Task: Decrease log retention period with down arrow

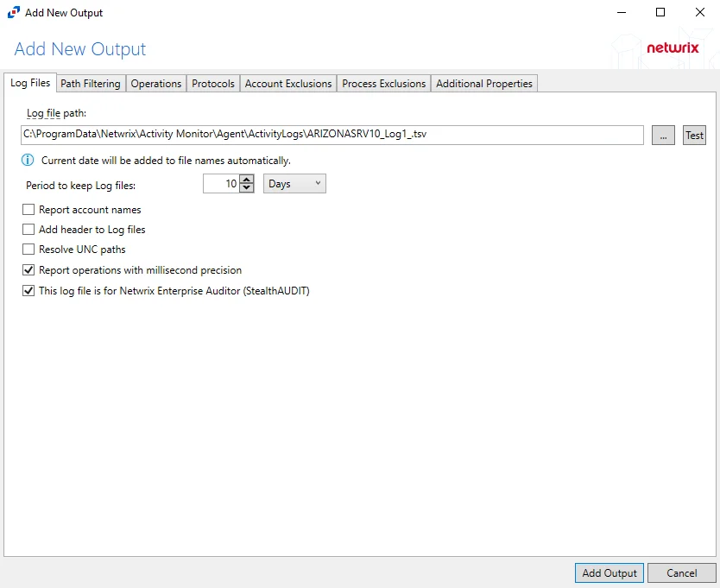Action: tap(247, 188)
